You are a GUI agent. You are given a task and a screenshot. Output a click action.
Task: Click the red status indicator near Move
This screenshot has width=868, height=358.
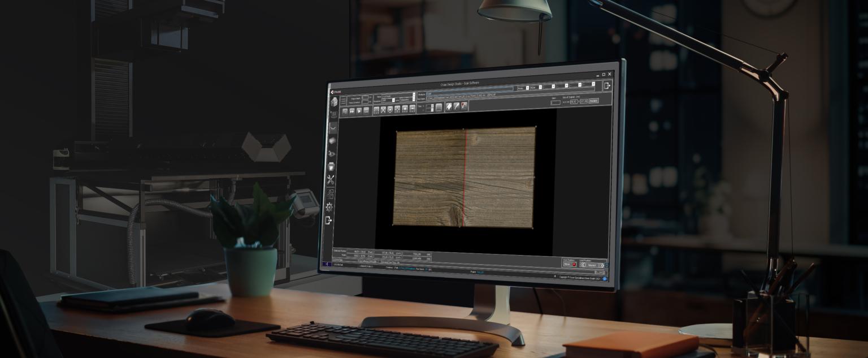click(x=574, y=264)
